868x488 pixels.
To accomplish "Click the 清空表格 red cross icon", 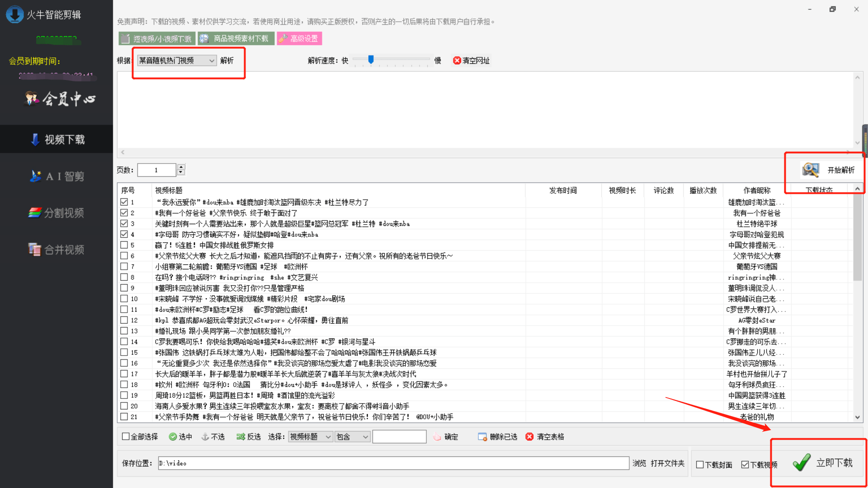I will point(529,436).
